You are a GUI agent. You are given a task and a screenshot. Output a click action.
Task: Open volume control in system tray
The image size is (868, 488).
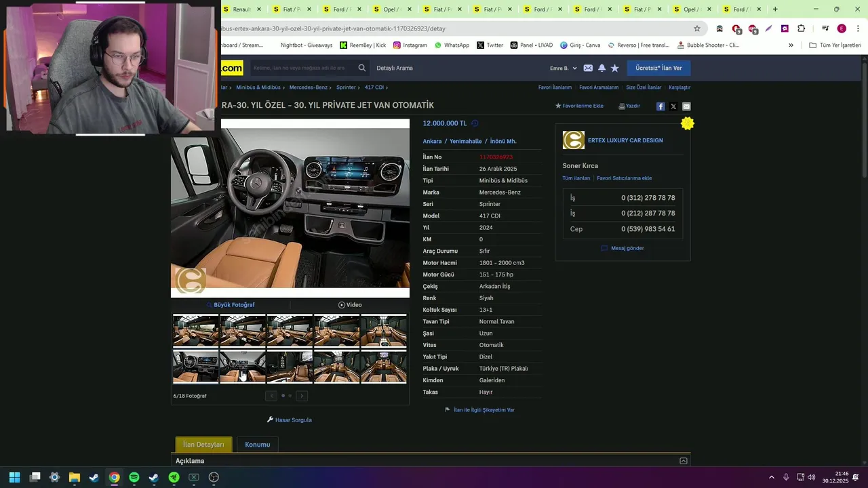(x=812, y=477)
